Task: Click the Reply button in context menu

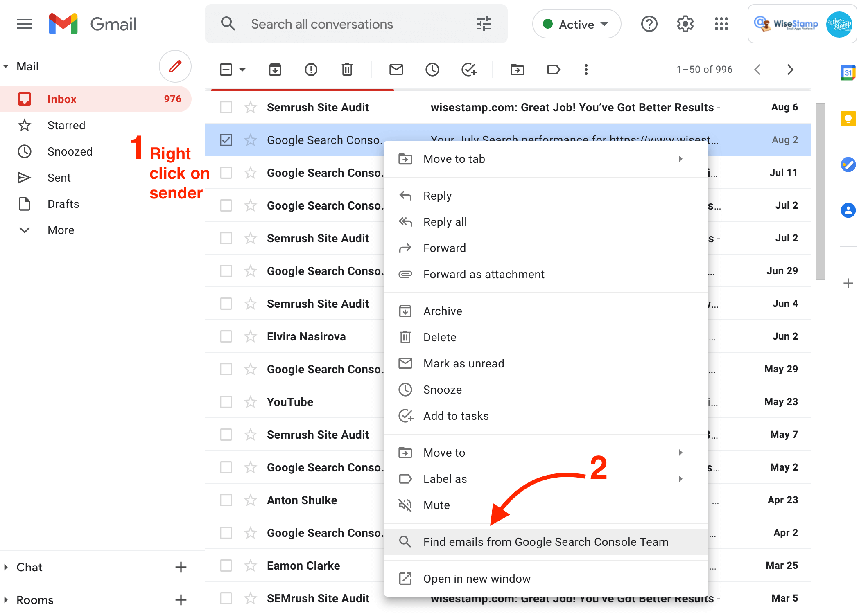Action: point(437,196)
